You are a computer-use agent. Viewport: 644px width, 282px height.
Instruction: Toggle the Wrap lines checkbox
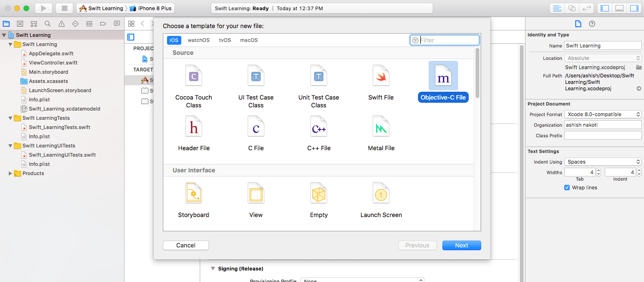[x=567, y=188]
